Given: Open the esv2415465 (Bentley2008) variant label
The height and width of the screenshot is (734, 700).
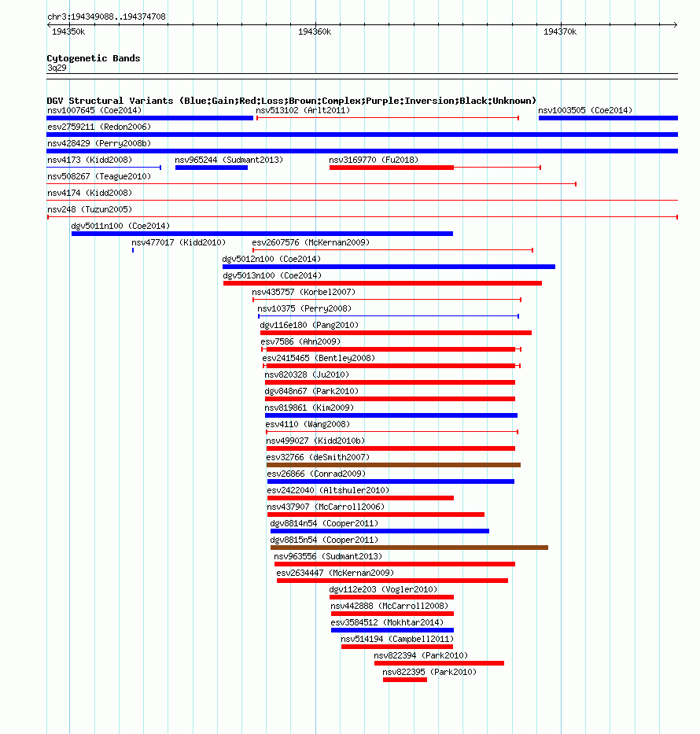Looking at the screenshot, I should [319, 358].
